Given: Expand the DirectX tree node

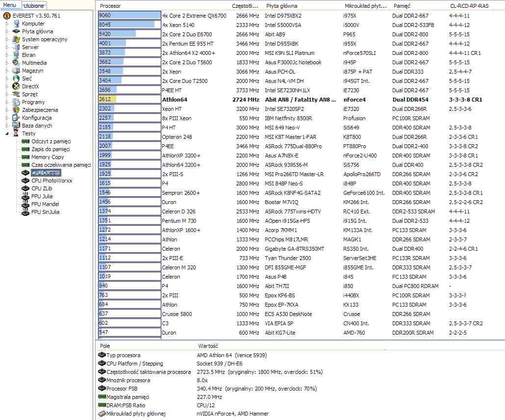Looking at the screenshot, I should coord(7,86).
